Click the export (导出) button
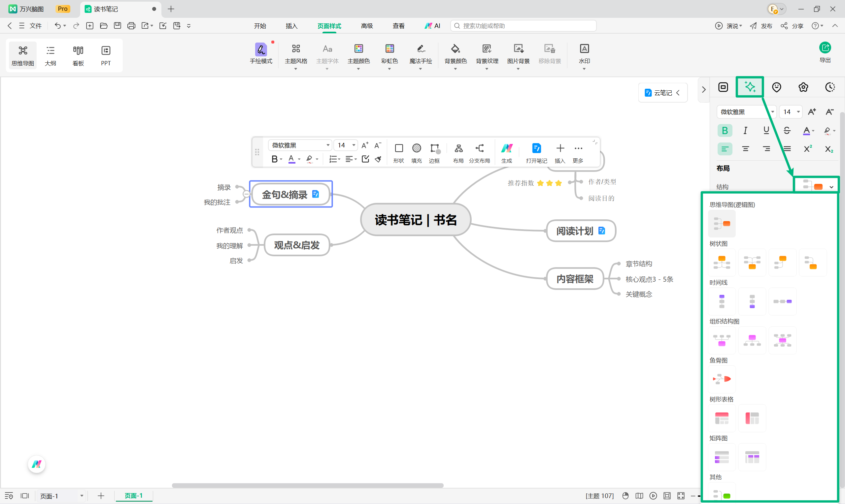Screen dimensions: 845x504 [825, 52]
